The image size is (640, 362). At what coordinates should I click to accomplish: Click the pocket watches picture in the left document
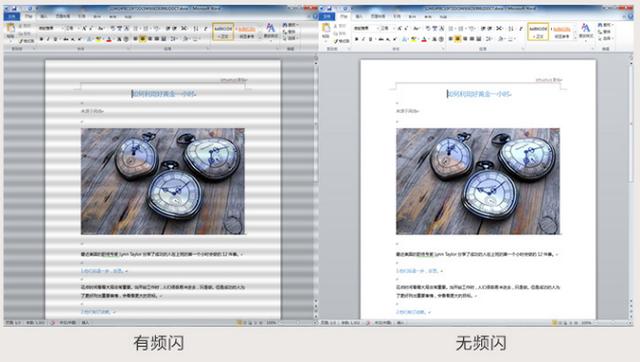coord(163,181)
